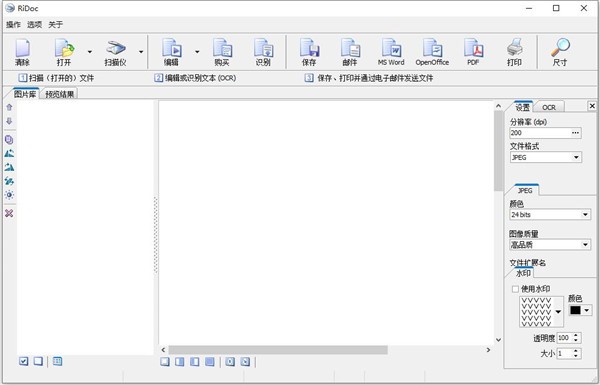
Task: Select the 水印 tab
Action: [x=523, y=273]
